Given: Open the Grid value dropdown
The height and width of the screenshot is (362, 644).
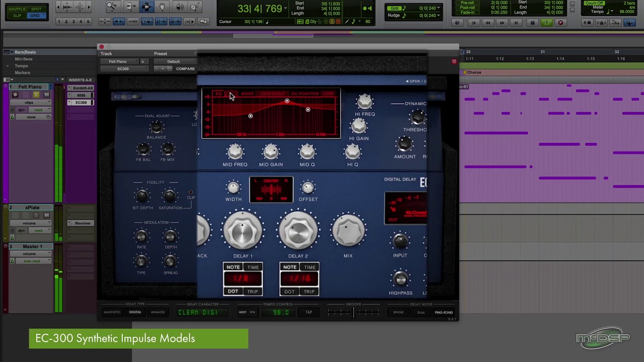Looking at the screenshot, I should 438,9.
